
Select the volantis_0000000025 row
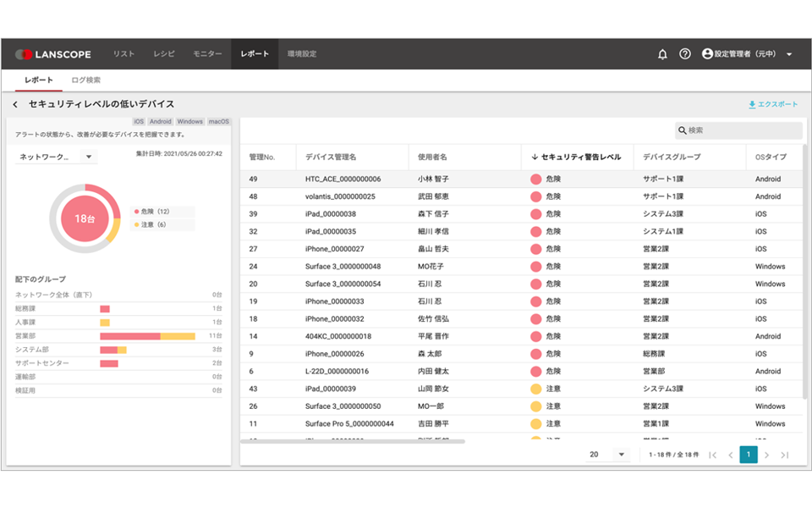click(x=522, y=197)
